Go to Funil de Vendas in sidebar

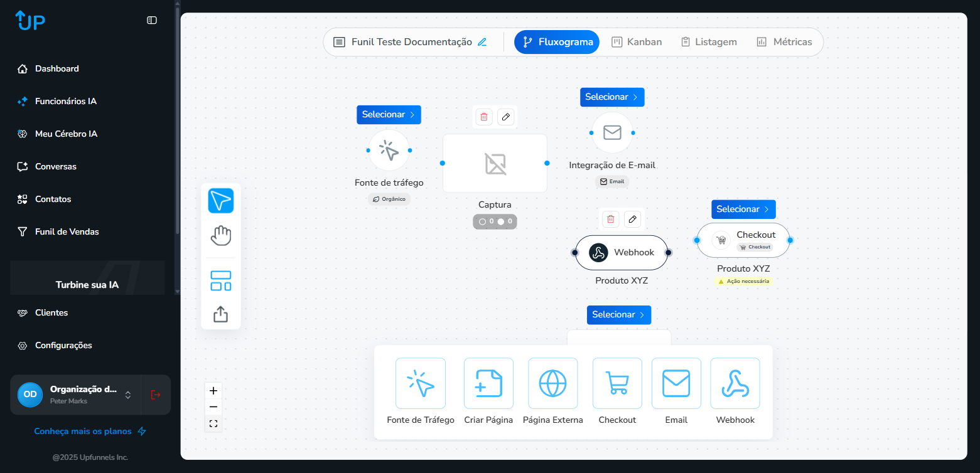click(67, 231)
